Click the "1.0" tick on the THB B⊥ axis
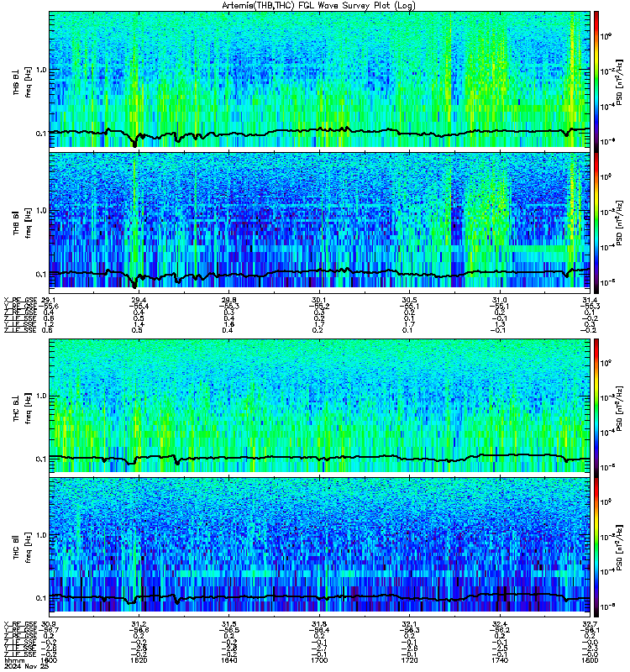 41,70
